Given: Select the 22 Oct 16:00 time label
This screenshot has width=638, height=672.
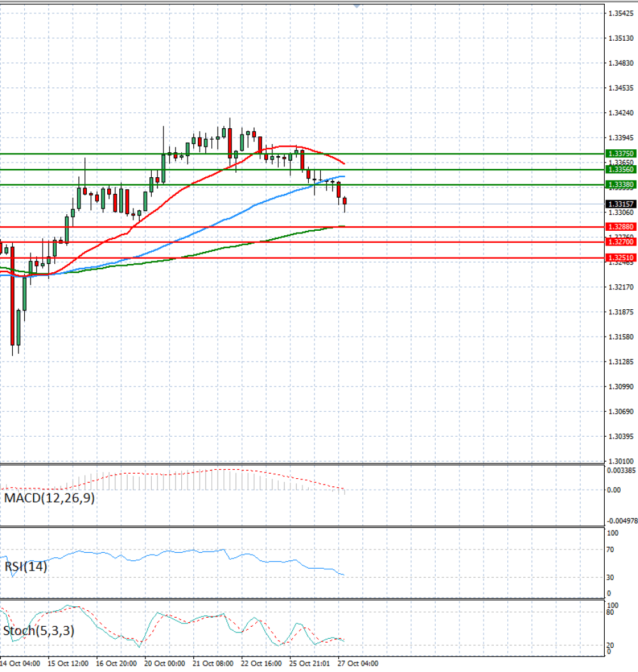Looking at the screenshot, I should [x=262, y=664].
